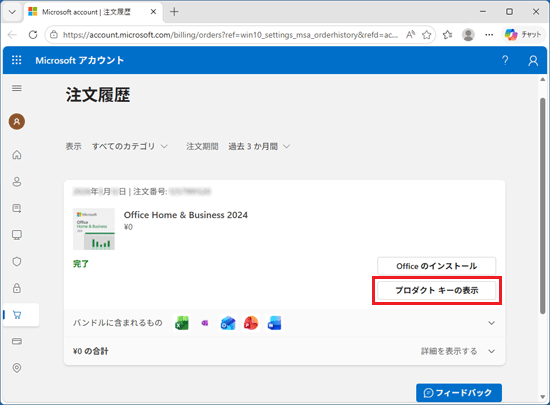The width and height of the screenshot is (550, 405).
Task: Go back to previous page
Action: click(12, 34)
